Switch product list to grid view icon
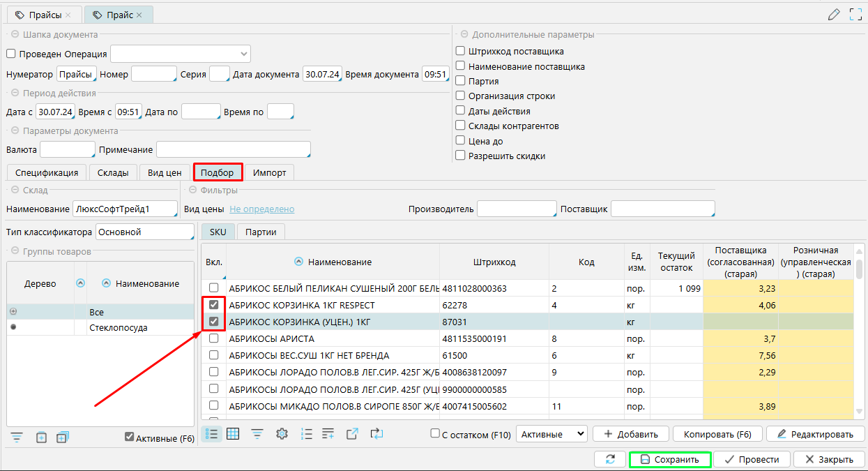This screenshot has width=868, height=471. tap(233, 434)
